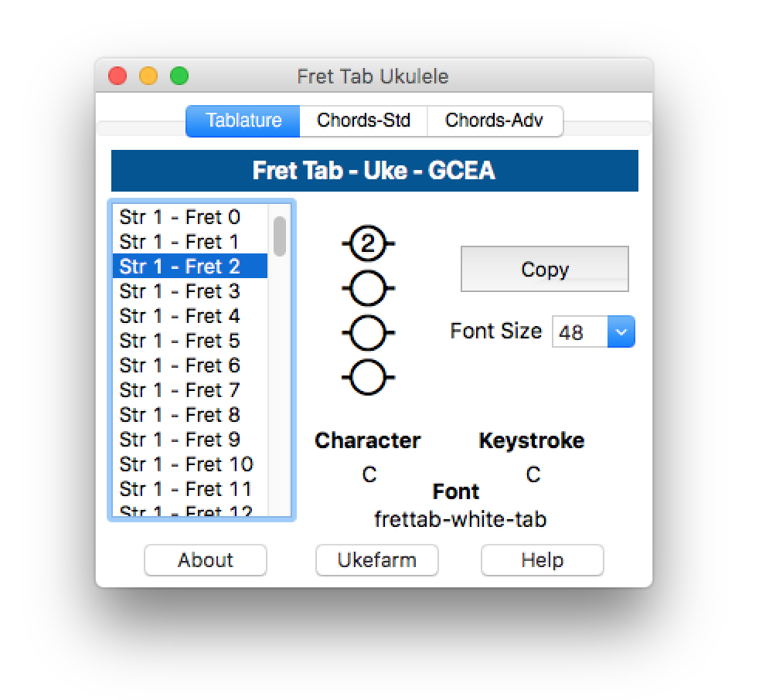Select the Tablature tab
Image resolution: width=776 pixels, height=700 pixels.
tap(243, 121)
